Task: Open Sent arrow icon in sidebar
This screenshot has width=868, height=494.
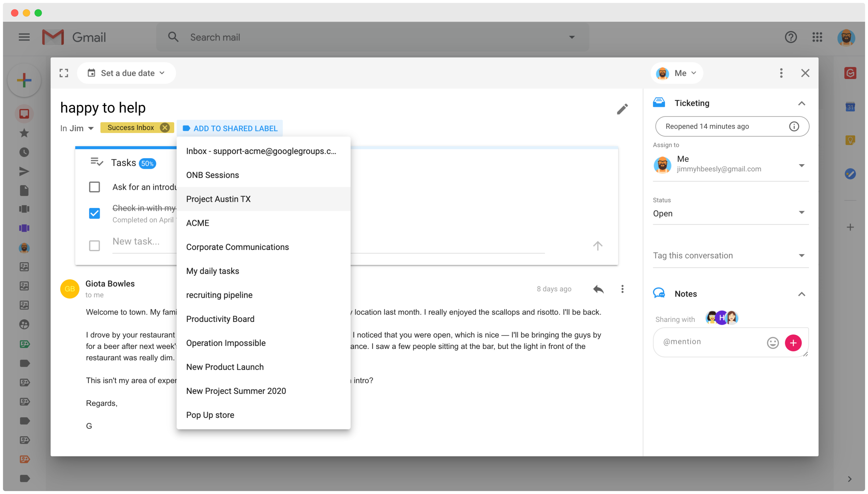Action: point(24,171)
